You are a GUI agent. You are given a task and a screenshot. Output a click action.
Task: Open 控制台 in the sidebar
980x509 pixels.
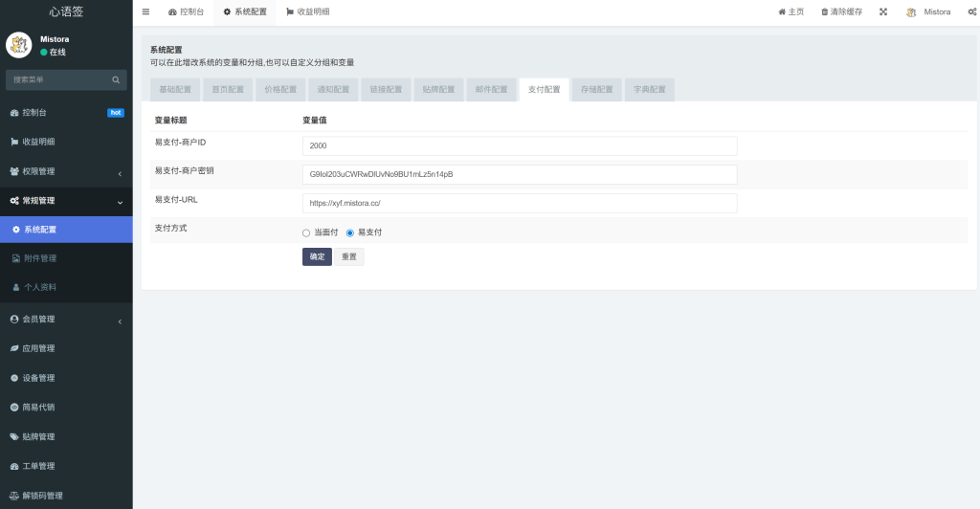[x=66, y=112]
